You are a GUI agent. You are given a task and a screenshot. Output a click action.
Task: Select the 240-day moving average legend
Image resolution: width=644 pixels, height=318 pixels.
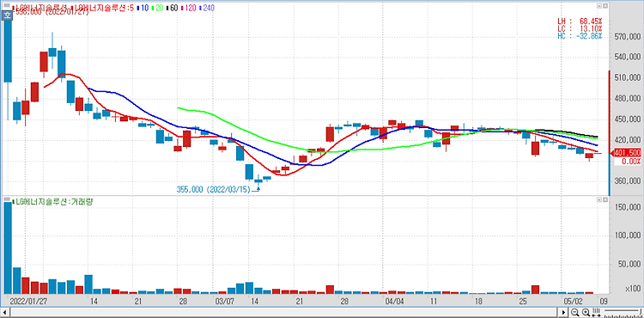click(x=207, y=8)
